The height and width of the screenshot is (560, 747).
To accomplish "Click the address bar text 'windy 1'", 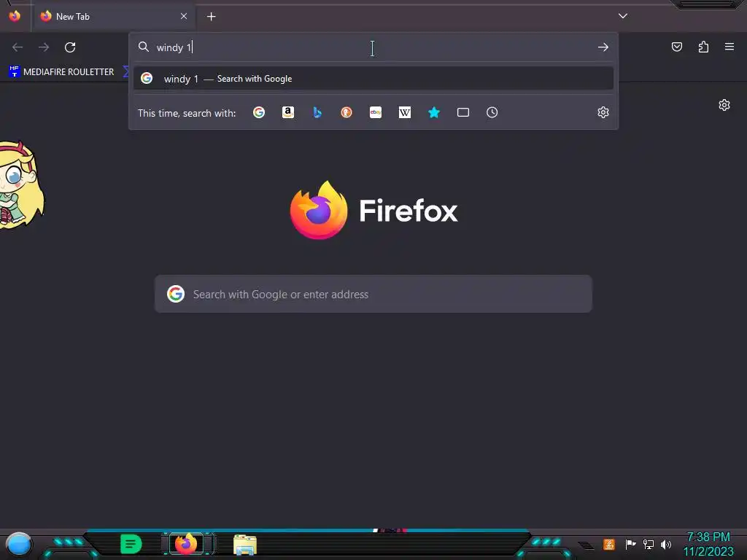I will (174, 47).
